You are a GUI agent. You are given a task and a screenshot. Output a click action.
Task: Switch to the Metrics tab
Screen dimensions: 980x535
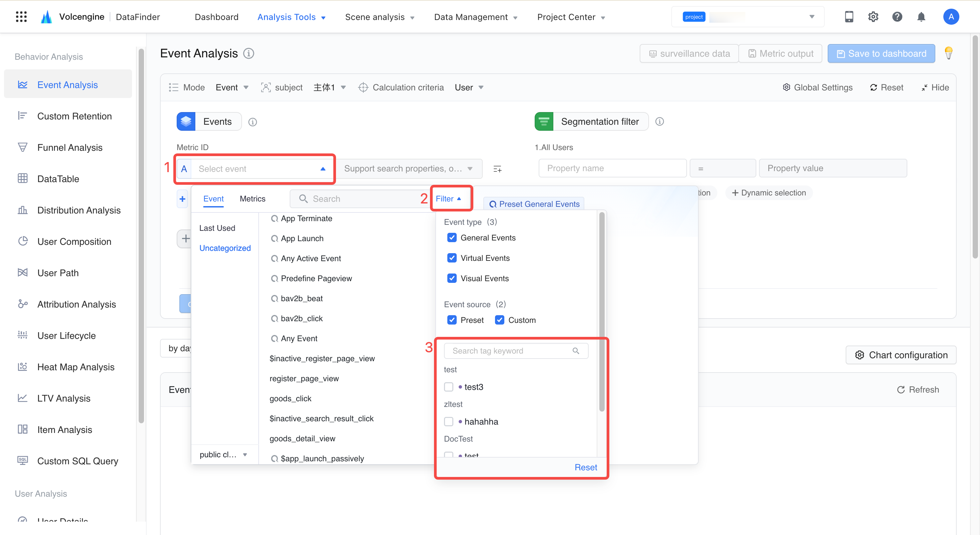(x=253, y=199)
